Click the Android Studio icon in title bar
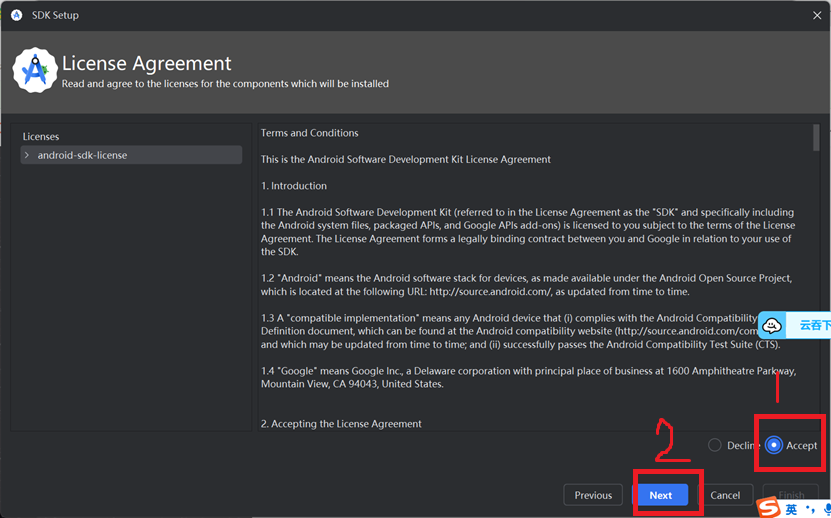Screen dimensions: 831x518 point(16,15)
